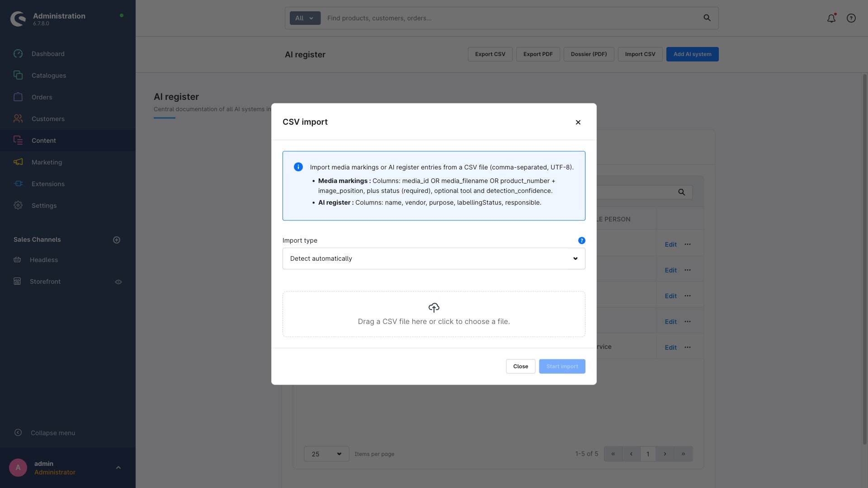Click the Export PDF button
Viewport: 868px width, 488px height.
pos(538,54)
